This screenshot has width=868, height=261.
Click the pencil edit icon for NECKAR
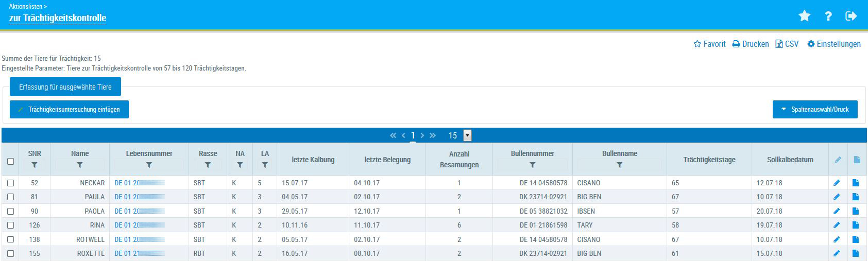pos(837,183)
